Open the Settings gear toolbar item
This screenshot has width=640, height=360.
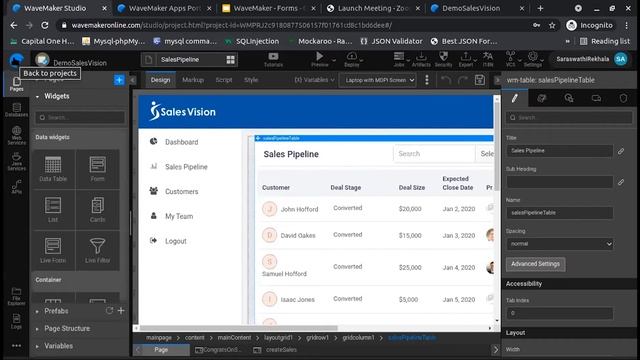pos(533,60)
